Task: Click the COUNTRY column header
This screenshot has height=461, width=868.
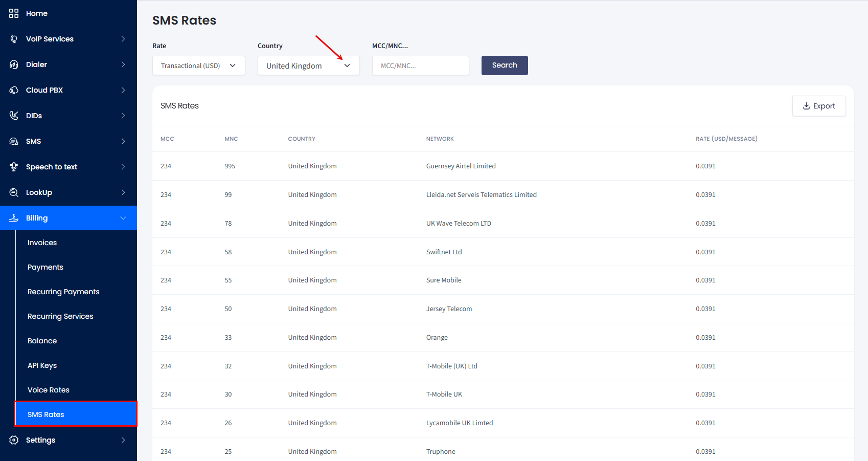Action: [x=302, y=139]
